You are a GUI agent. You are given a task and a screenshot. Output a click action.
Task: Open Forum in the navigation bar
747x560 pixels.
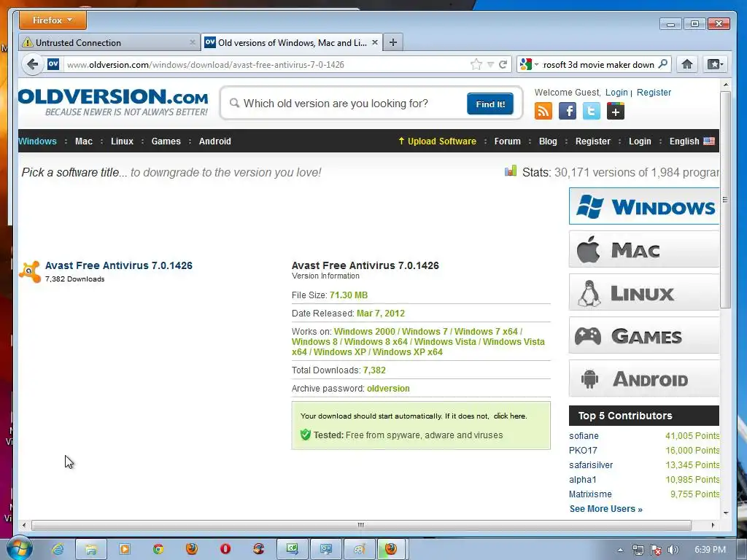(508, 141)
